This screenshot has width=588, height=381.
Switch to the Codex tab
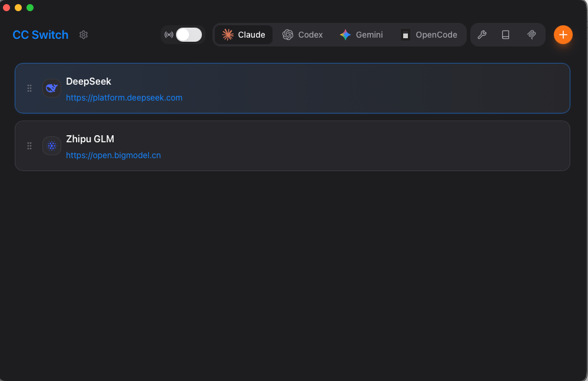(x=303, y=35)
